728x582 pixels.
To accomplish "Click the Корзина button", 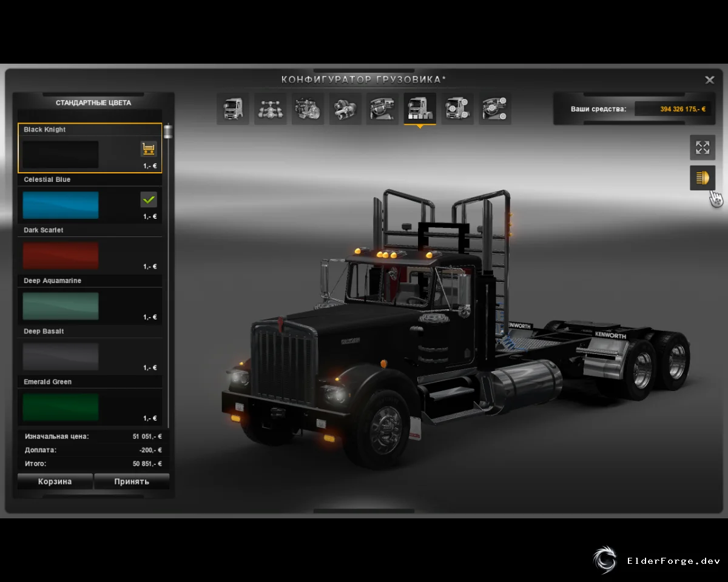I will [x=55, y=482].
